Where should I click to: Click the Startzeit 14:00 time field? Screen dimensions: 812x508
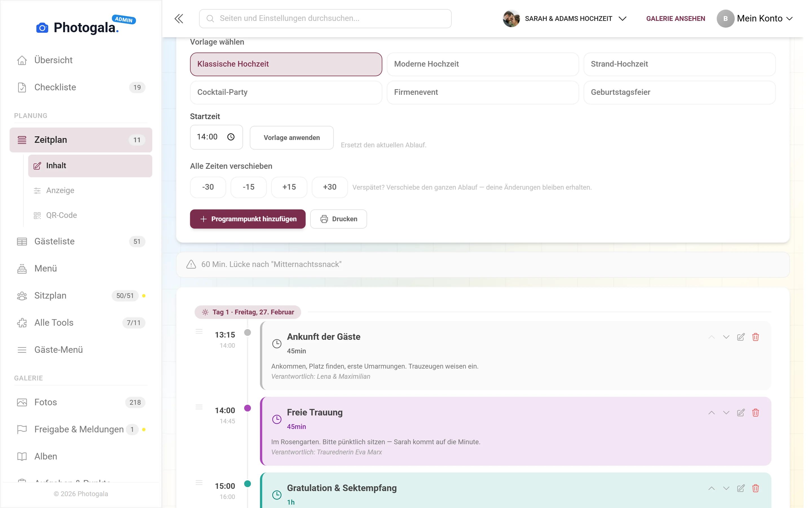(x=217, y=137)
